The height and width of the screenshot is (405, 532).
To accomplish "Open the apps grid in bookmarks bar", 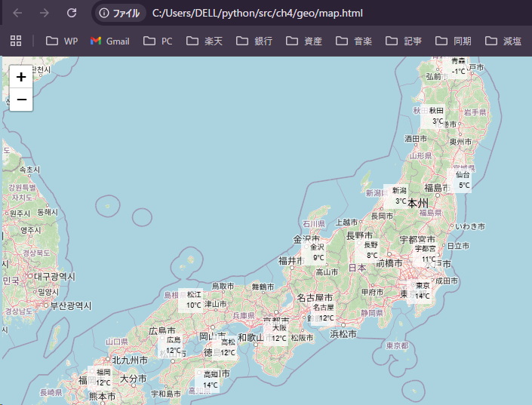I will tap(16, 41).
